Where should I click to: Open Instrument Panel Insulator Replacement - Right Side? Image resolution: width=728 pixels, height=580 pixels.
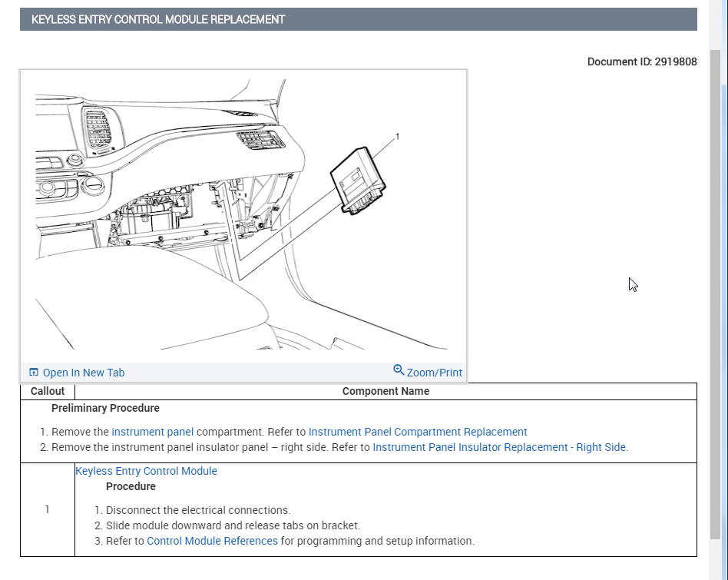[x=500, y=447]
